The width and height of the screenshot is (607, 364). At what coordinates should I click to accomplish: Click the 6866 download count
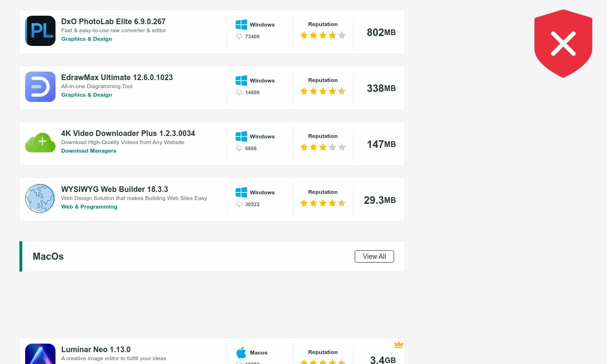(251, 148)
